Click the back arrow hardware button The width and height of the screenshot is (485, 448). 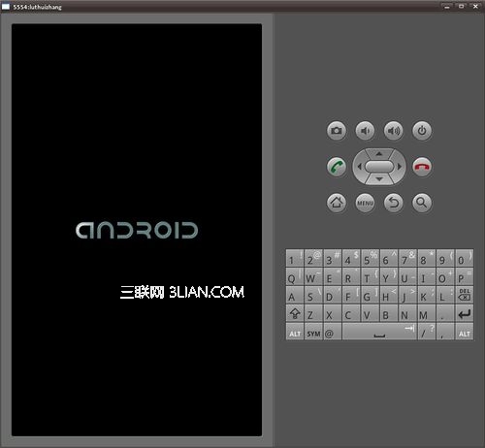pyautogui.click(x=393, y=203)
